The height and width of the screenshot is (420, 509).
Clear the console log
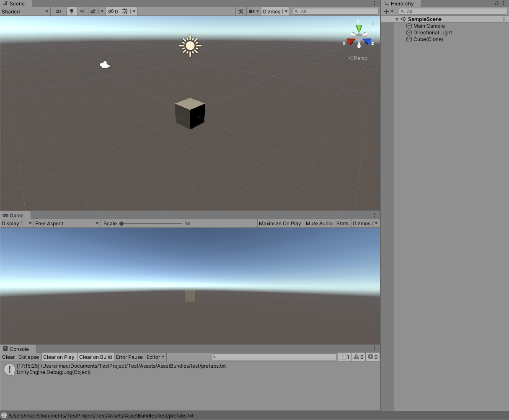click(x=8, y=357)
